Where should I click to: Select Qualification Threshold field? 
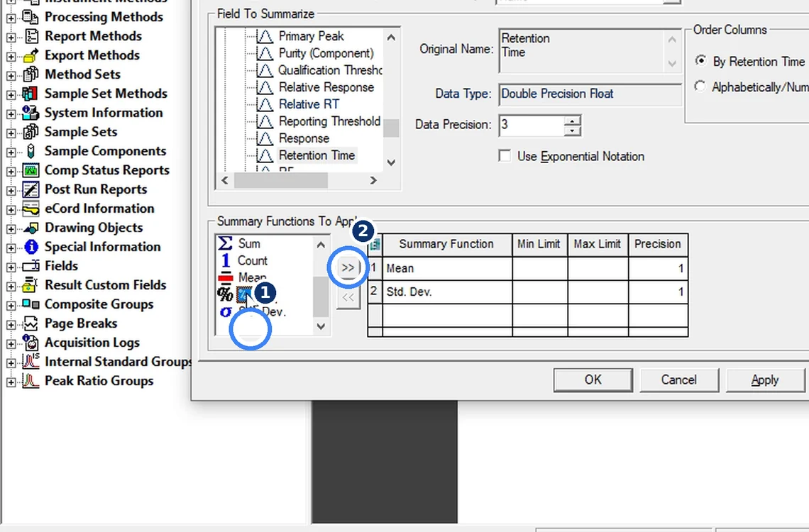click(x=330, y=70)
